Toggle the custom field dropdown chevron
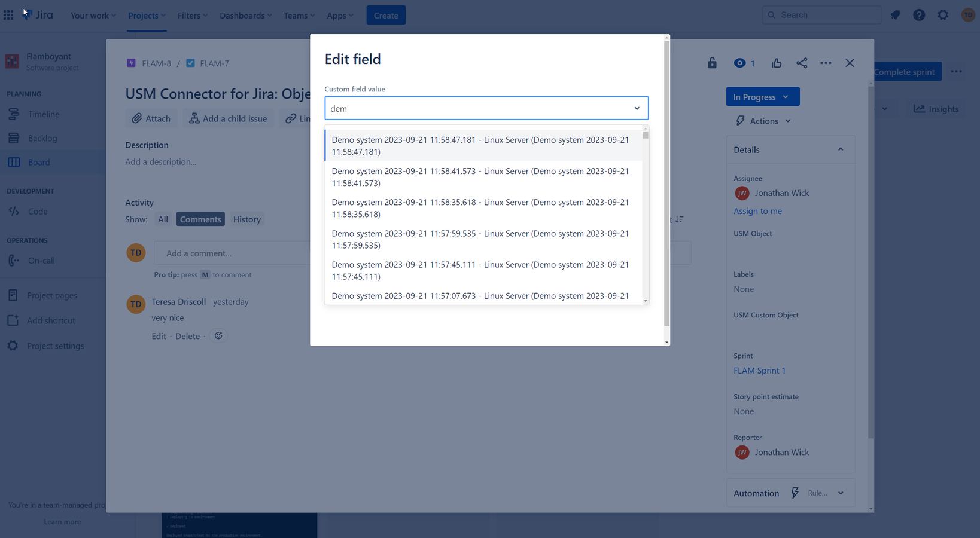The width and height of the screenshot is (980, 538). click(x=637, y=108)
